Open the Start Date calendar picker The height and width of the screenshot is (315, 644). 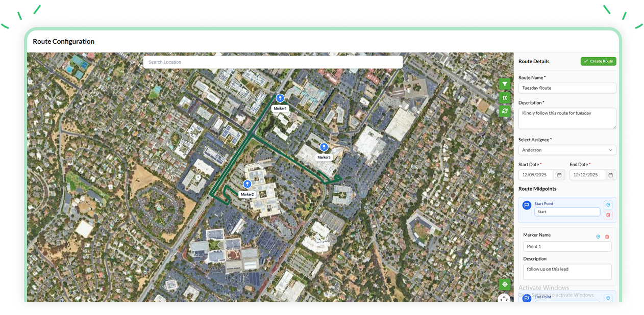tap(559, 175)
